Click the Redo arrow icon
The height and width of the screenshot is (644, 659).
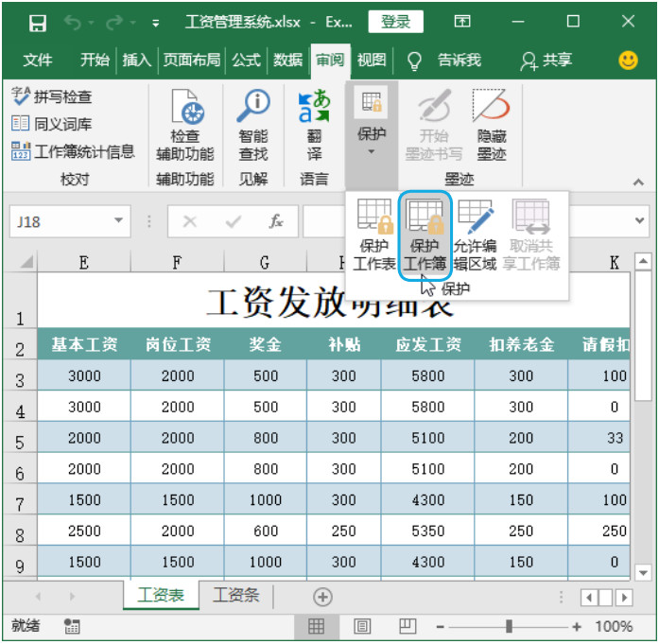[x=114, y=23]
